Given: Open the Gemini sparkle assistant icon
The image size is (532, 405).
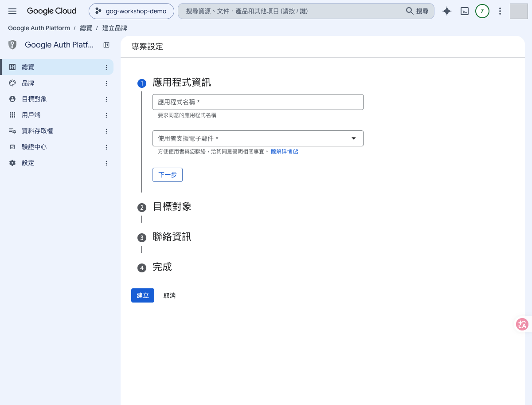Looking at the screenshot, I should (447, 12).
